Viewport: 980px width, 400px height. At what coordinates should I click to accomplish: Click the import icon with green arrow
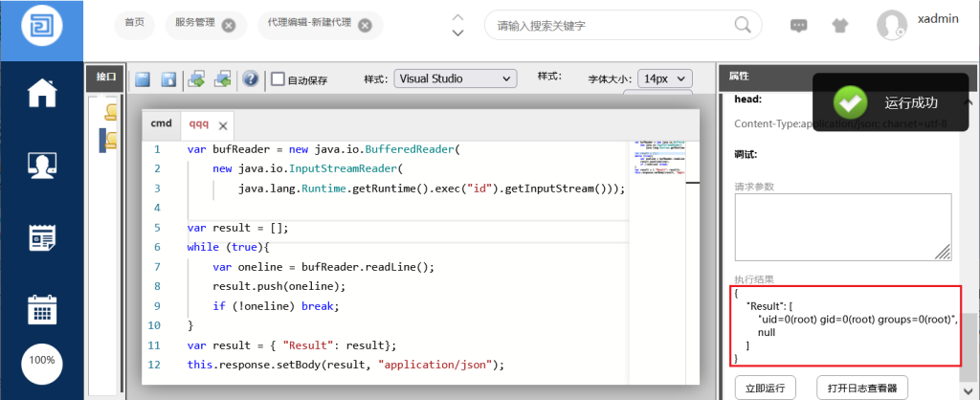pyautogui.click(x=197, y=78)
